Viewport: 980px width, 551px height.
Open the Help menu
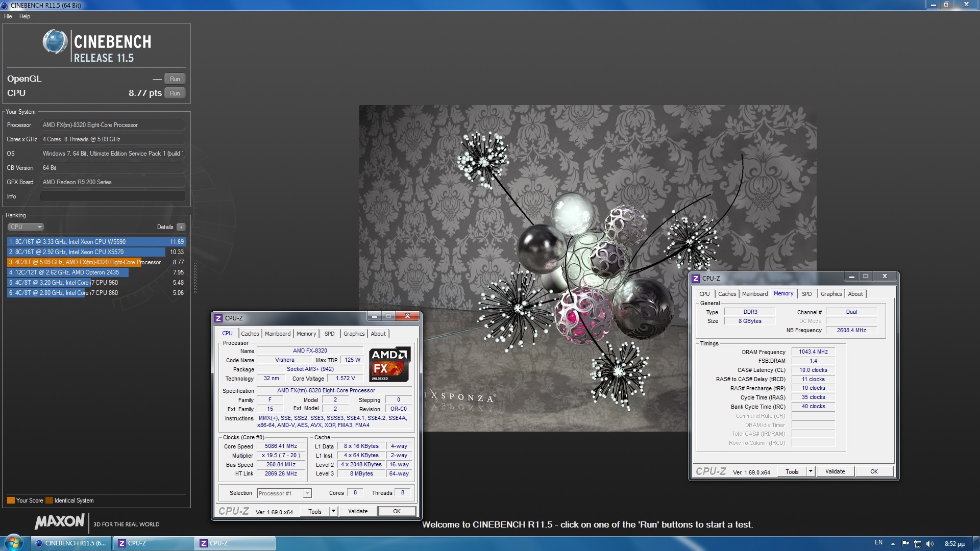[x=24, y=16]
